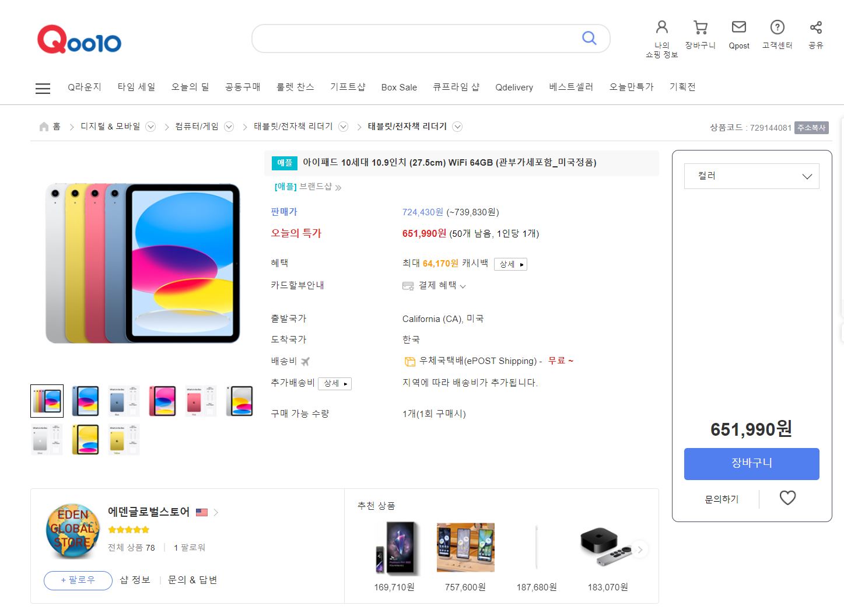Select the pink iPad front thumbnail
Screen dimensions: 844x616
click(162, 401)
